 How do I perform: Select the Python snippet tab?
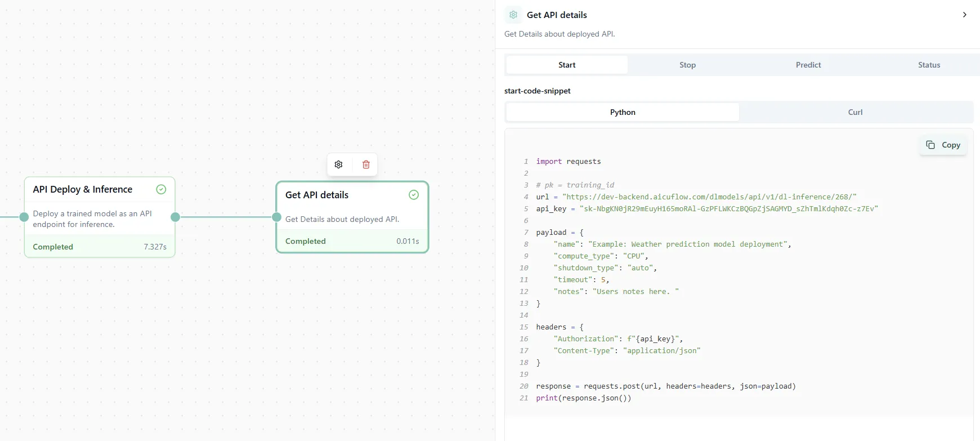pyautogui.click(x=623, y=112)
